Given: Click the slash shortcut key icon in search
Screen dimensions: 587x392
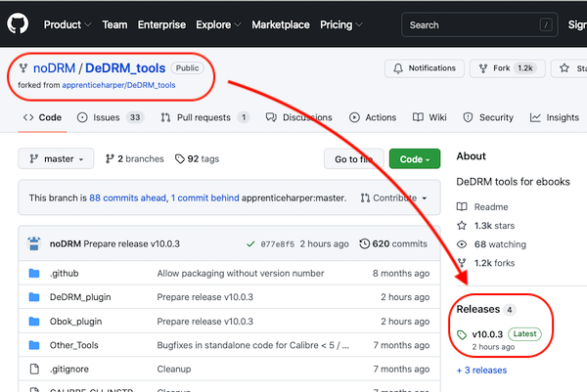Looking at the screenshot, I should 546,25.
